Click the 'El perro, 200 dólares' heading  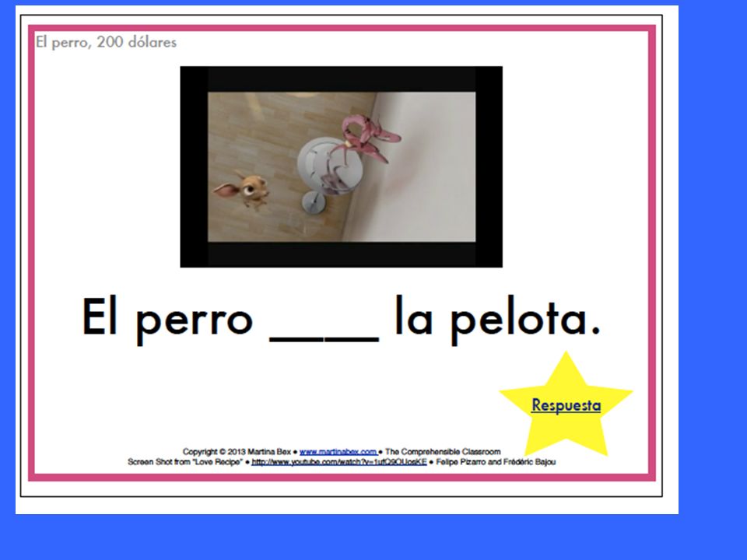pos(107,42)
